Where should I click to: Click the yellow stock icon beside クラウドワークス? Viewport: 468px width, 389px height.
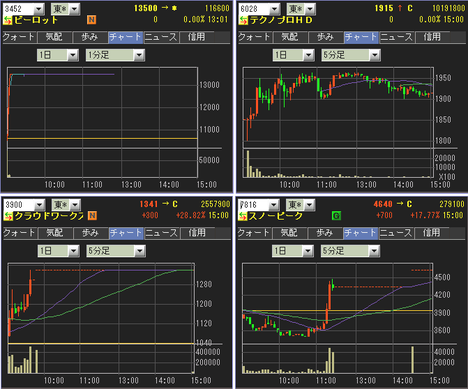(8, 216)
